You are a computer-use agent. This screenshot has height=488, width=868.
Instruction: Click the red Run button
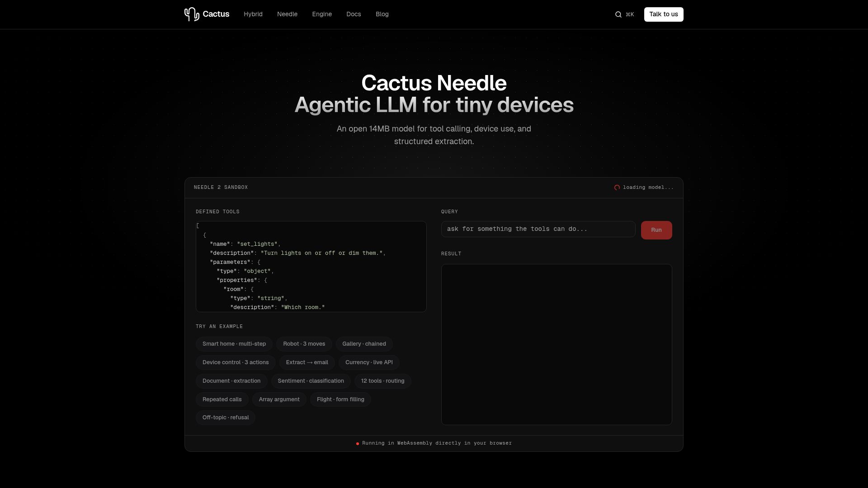pos(656,230)
